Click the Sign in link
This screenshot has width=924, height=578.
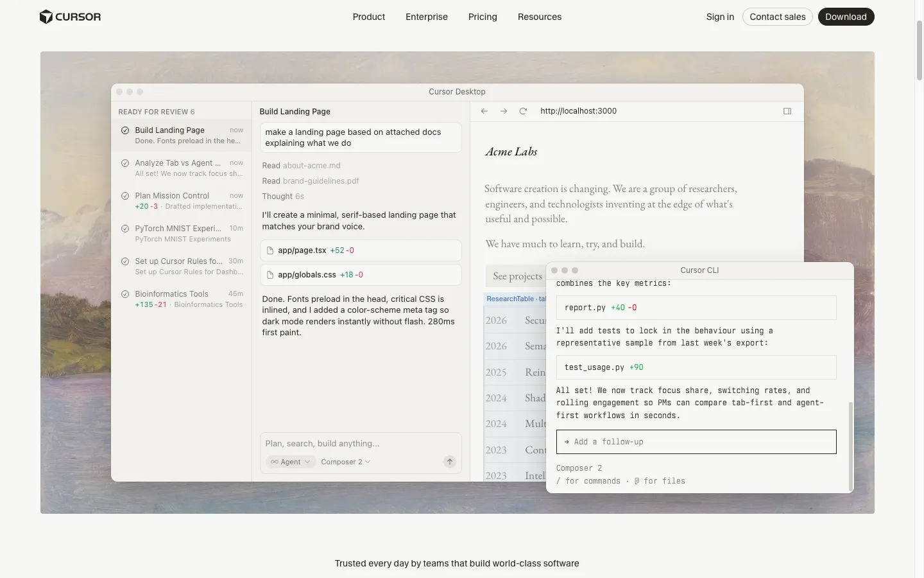(x=720, y=17)
